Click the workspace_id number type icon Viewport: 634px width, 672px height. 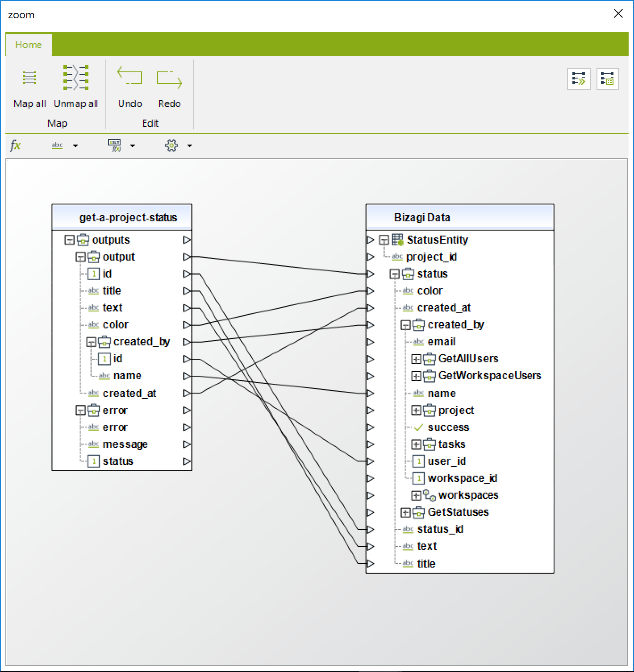[418, 478]
